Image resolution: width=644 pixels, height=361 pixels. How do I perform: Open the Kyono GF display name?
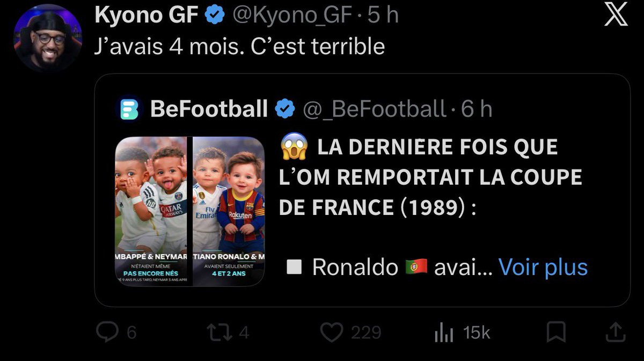147,16
